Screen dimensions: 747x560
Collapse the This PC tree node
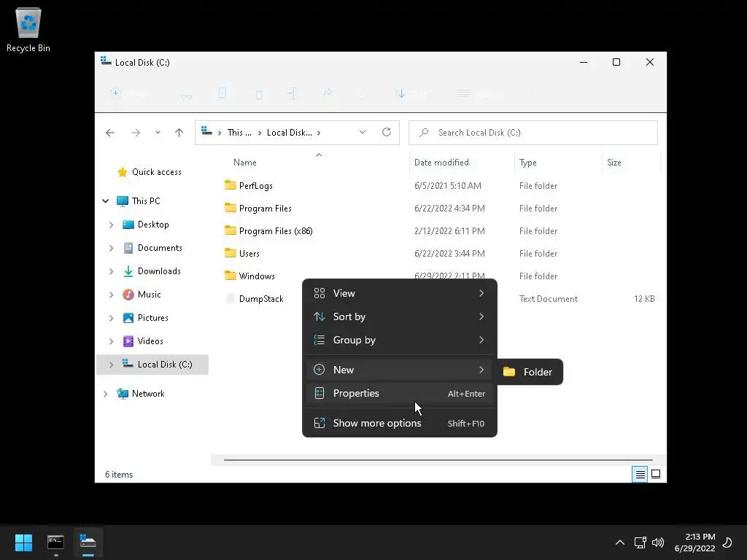(x=105, y=201)
